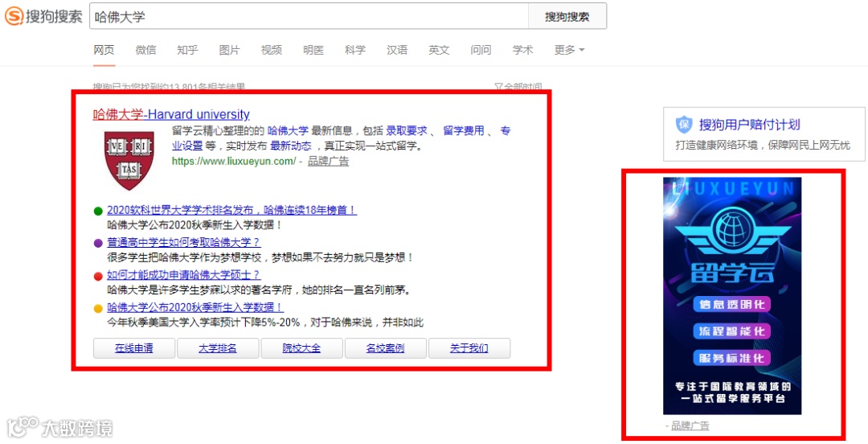Click the 在线申请 button

click(134, 348)
